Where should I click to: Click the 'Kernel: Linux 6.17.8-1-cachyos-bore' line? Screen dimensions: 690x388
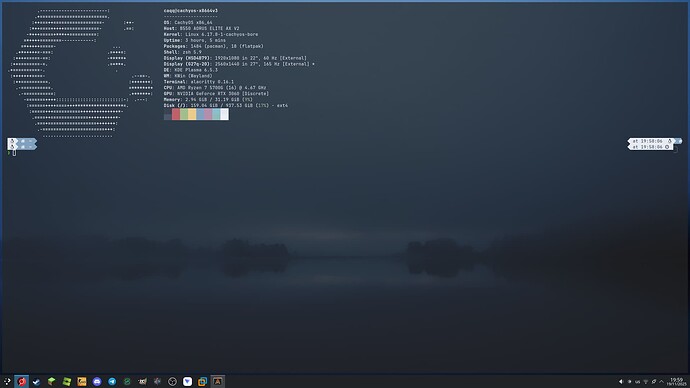(x=211, y=34)
